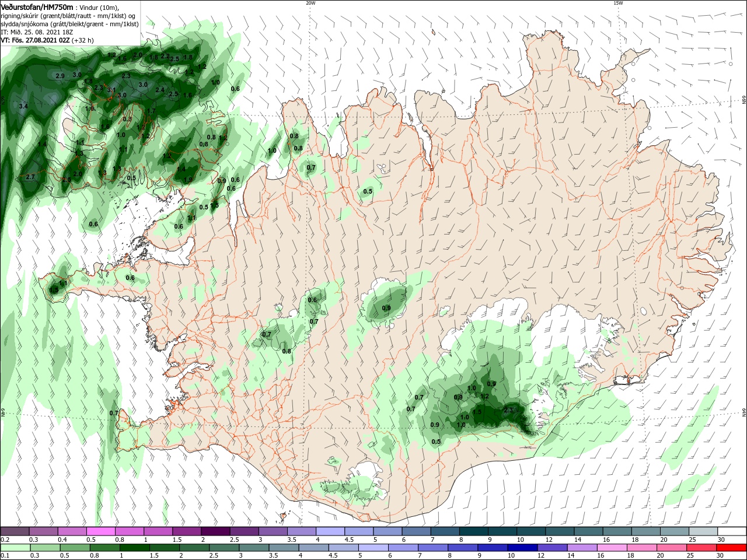
Task: Select the '3.1' precipitation value
Action: point(111,89)
